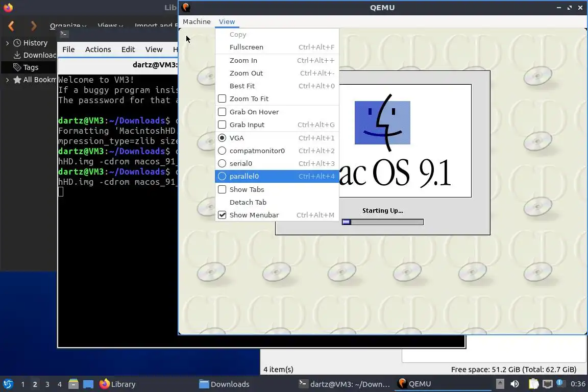The height and width of the screenshot is (392, 588).
Task: Enable the Show Tabs checkbox
Action: (222, 189)
